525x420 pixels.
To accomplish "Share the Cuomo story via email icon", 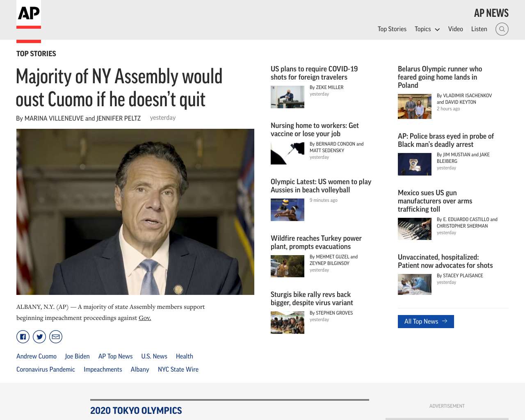I will pos(56,337).
